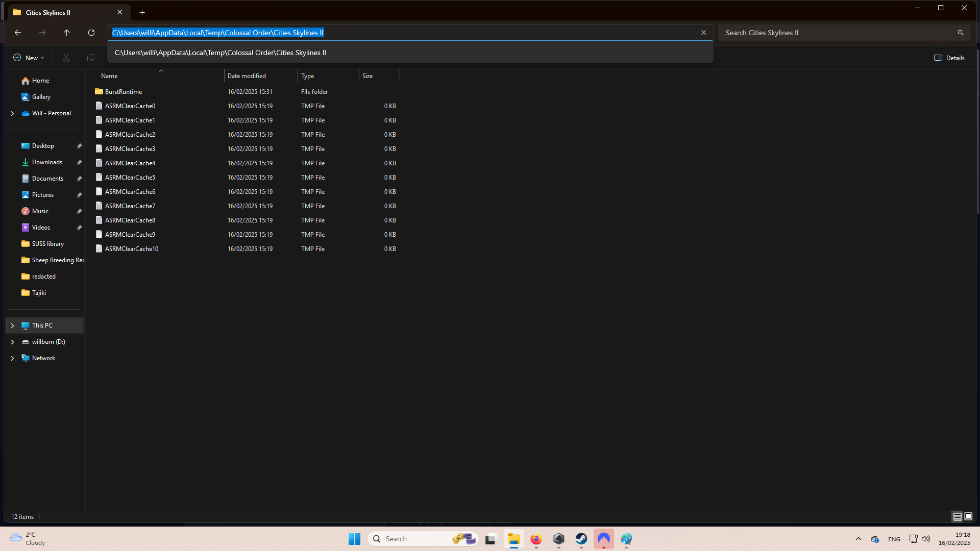980x551 pixels.
Task: Select the address suggestion path entry
Action: (x=410, y=53)
